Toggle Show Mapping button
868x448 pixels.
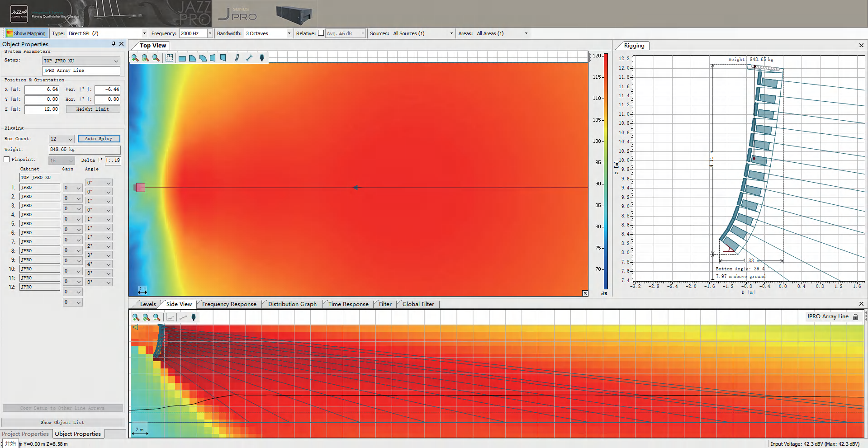tap(26, 33)
